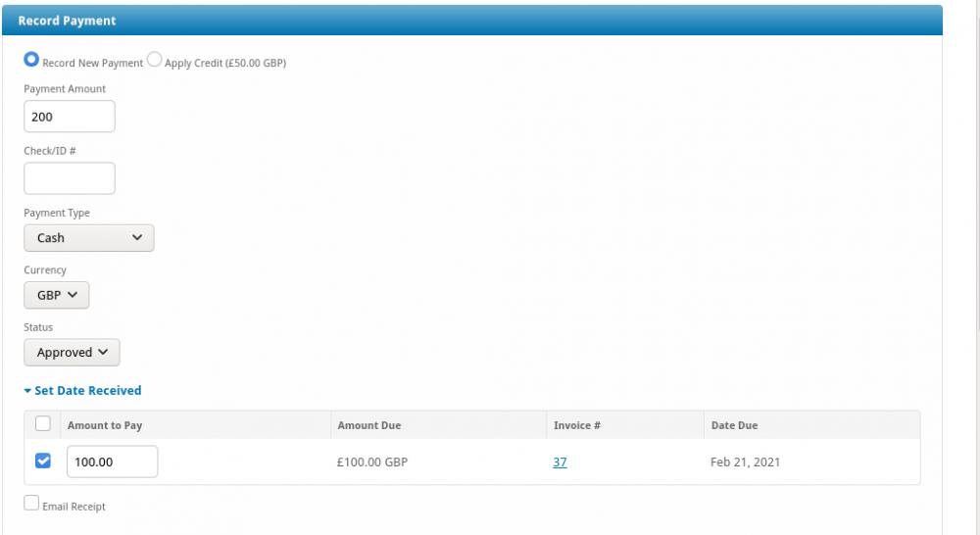Focus the Check/ID # input box
The width and height of the screenshot is (980, 535).
pos(70,178)
